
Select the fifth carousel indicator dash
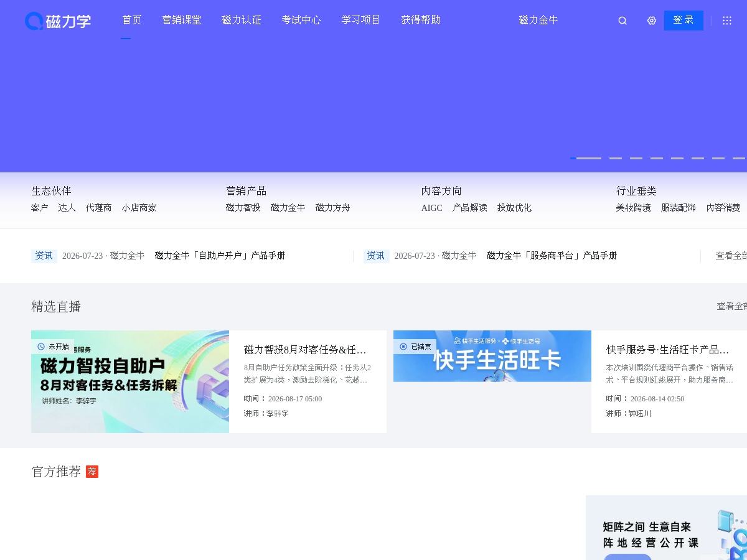(x=677, y=158)
